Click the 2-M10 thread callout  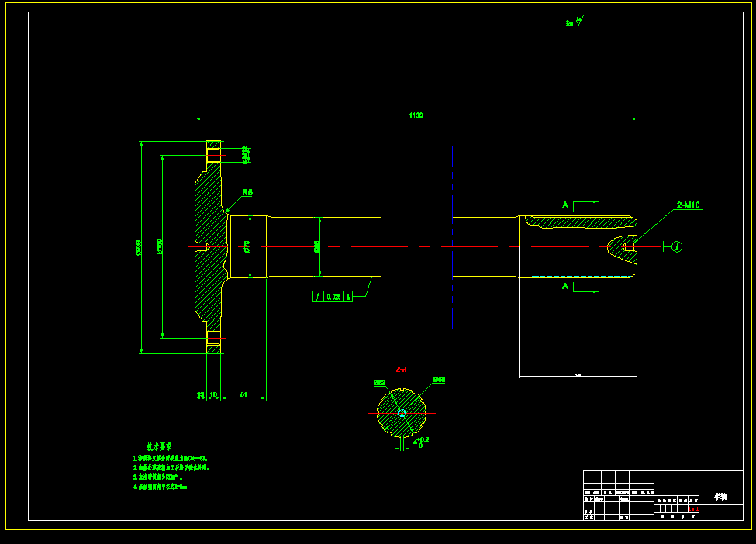point(688,205)
